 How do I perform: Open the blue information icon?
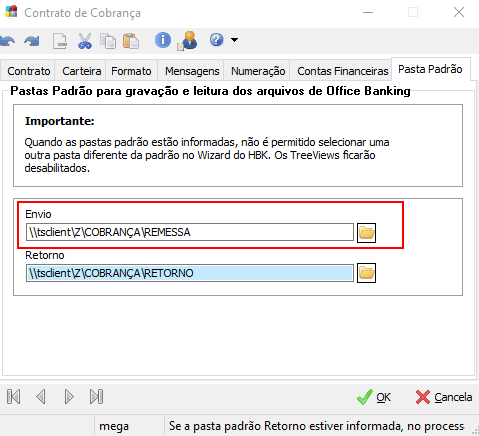(163, 40)
